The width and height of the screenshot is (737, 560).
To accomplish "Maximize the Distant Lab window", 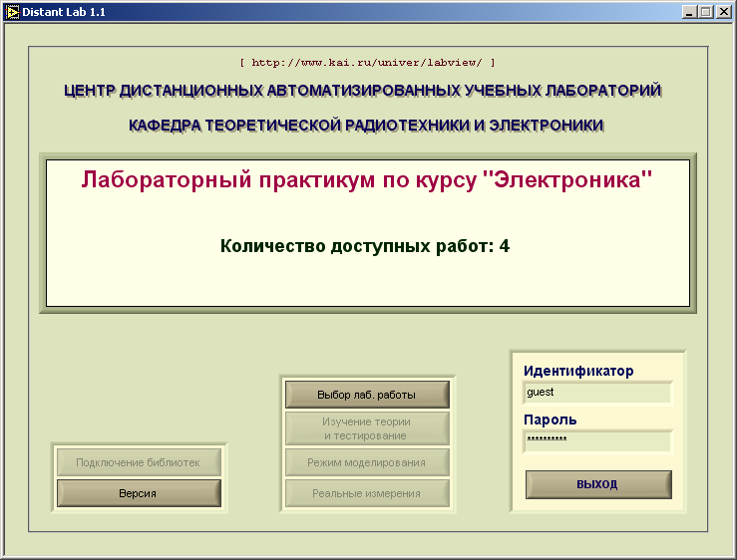I will coord(705,12).
